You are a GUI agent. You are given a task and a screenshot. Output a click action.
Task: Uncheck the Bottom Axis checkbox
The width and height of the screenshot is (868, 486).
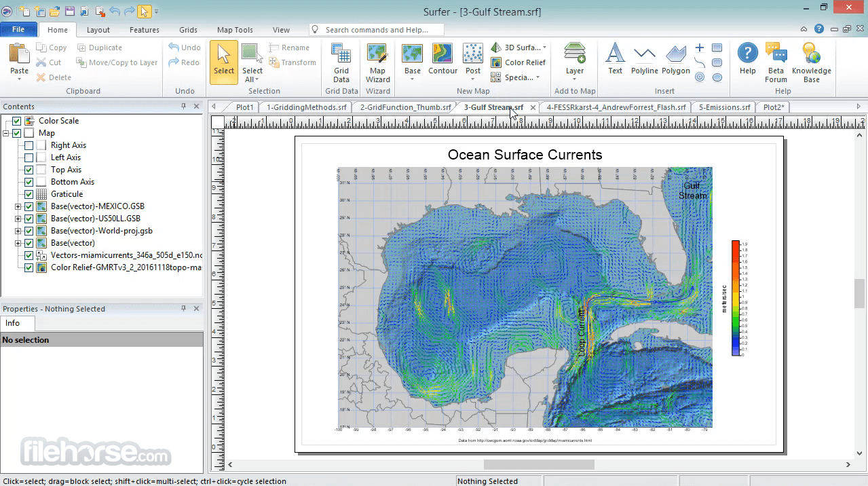(x=29, y=182)
